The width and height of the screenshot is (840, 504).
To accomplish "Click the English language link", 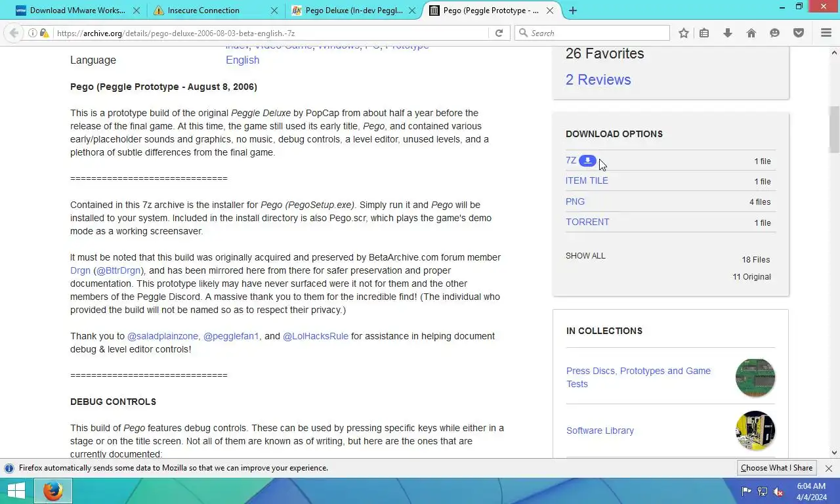I will pos(242,60).
